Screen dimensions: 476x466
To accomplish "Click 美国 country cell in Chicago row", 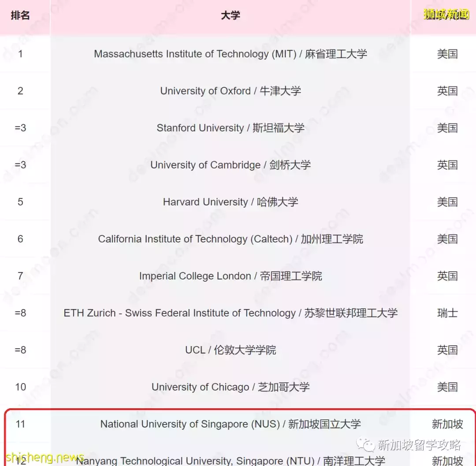I will 447,388.
